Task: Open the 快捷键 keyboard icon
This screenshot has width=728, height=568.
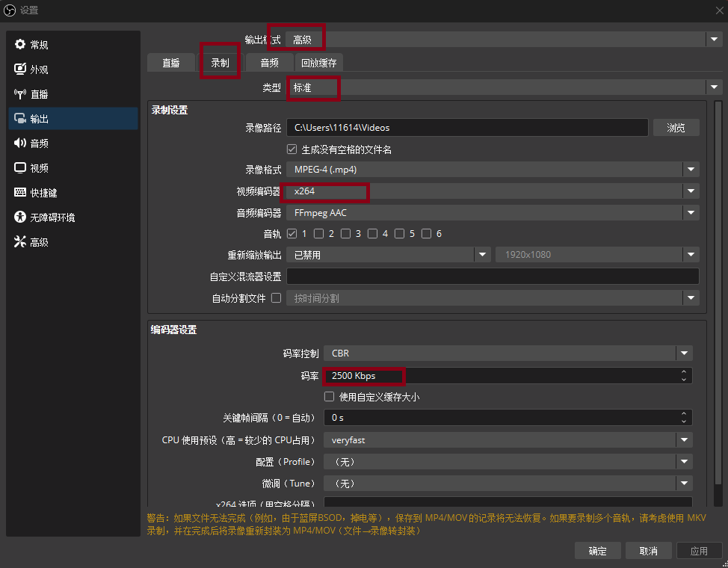Action: pyautogui.click(x=20, y=192)
